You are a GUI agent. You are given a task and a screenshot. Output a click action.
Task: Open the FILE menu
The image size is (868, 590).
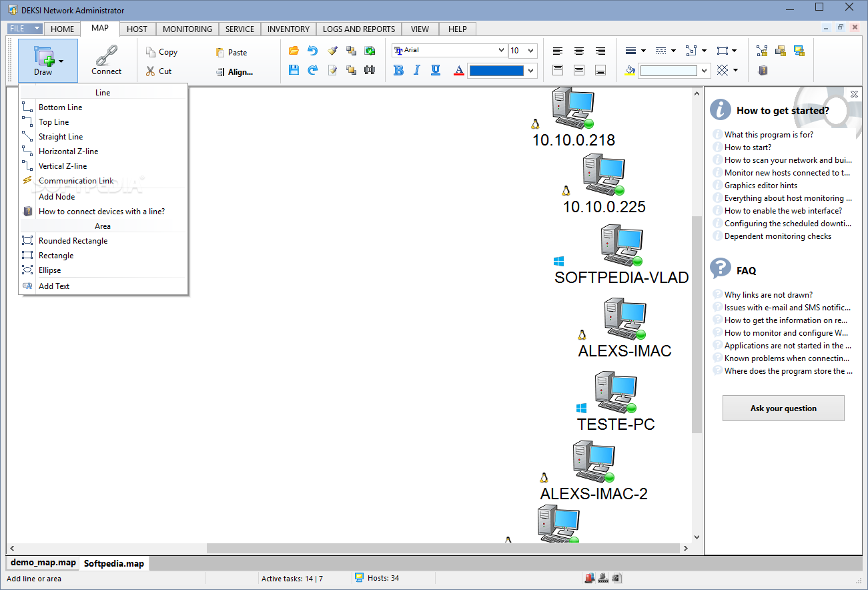(25, 29)
